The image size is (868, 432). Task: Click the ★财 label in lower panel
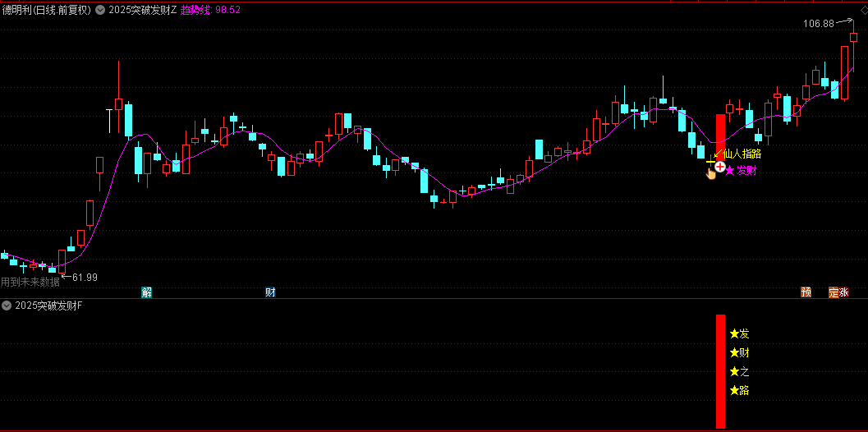740,353
